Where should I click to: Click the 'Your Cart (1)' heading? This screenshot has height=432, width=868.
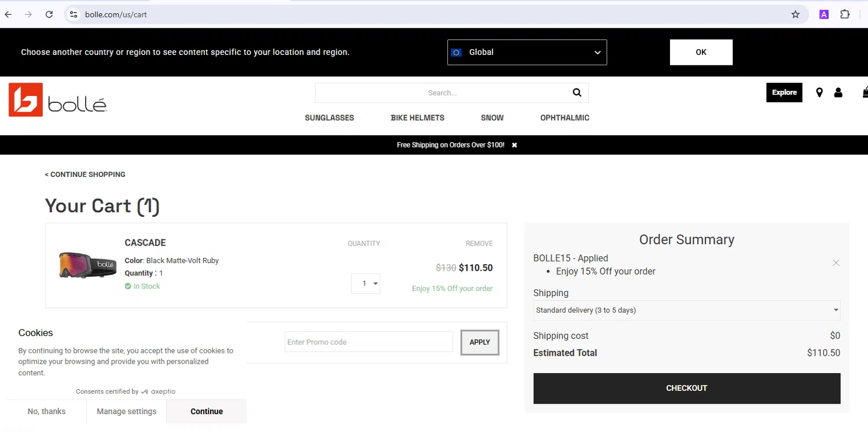pyautogui.click(x=102, y=206)
